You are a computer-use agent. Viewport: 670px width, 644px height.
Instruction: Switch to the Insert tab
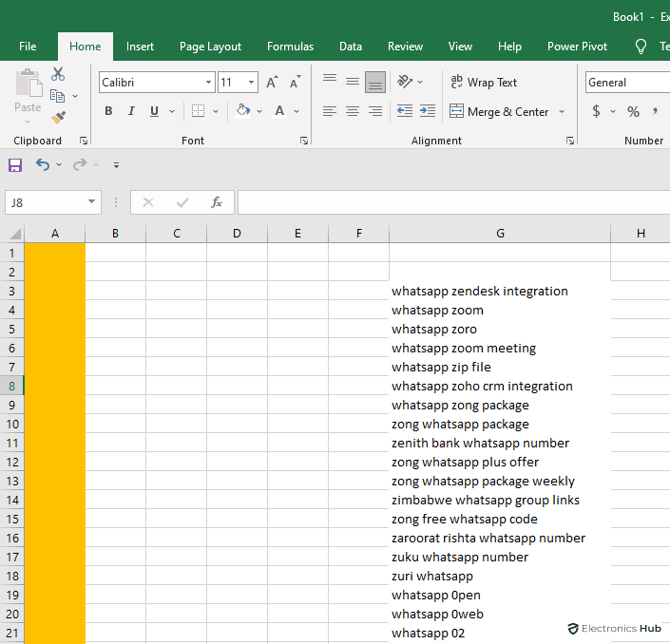[140, 47]
